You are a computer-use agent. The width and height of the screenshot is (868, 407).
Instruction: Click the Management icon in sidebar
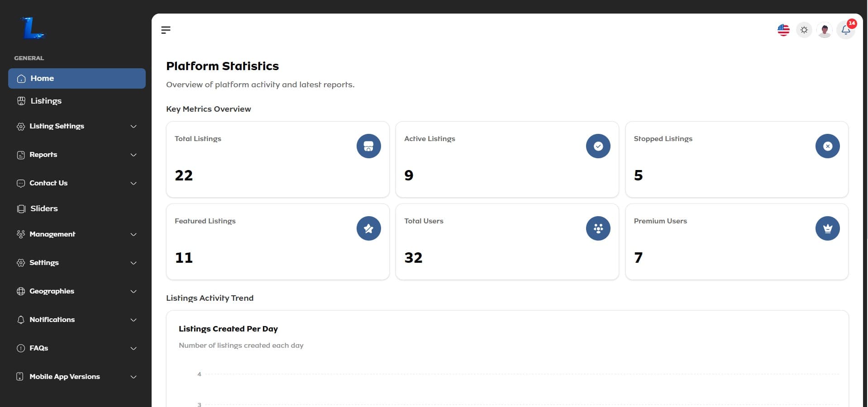point(21,234)
